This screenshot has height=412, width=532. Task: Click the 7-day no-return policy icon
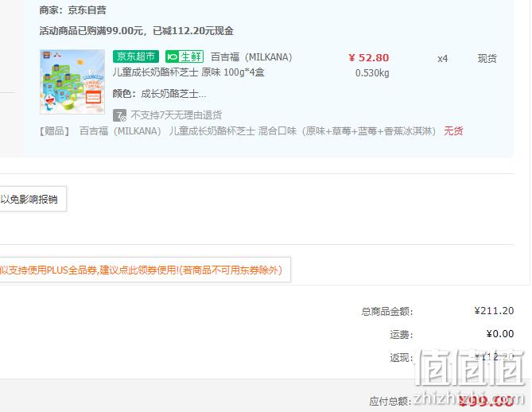[119, 115]
